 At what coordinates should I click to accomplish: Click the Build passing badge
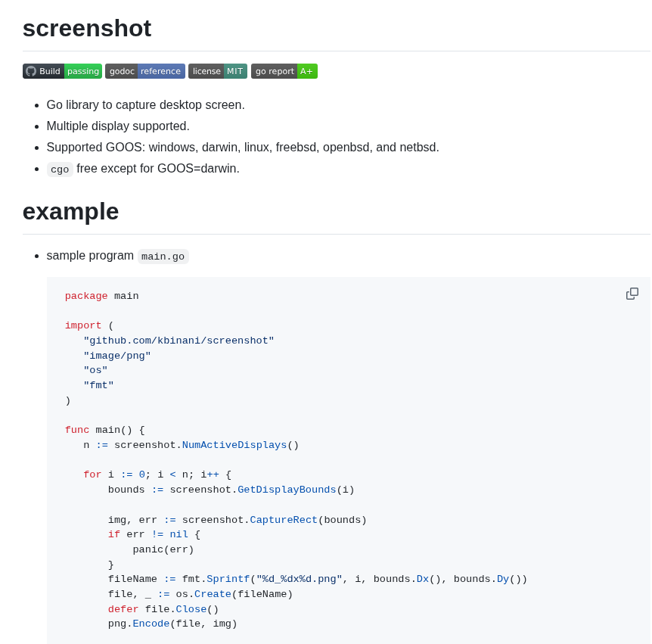click(62, 70)
